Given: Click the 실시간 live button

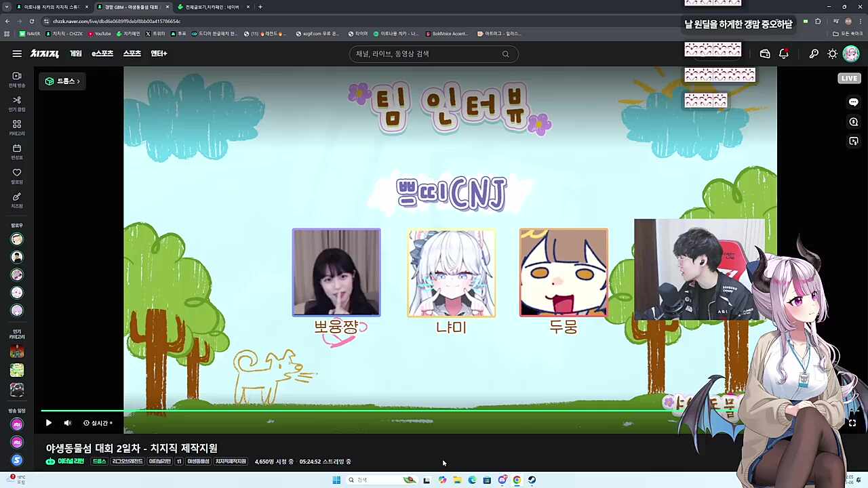Looking at the screenshot, I should [x=98, y=423].
